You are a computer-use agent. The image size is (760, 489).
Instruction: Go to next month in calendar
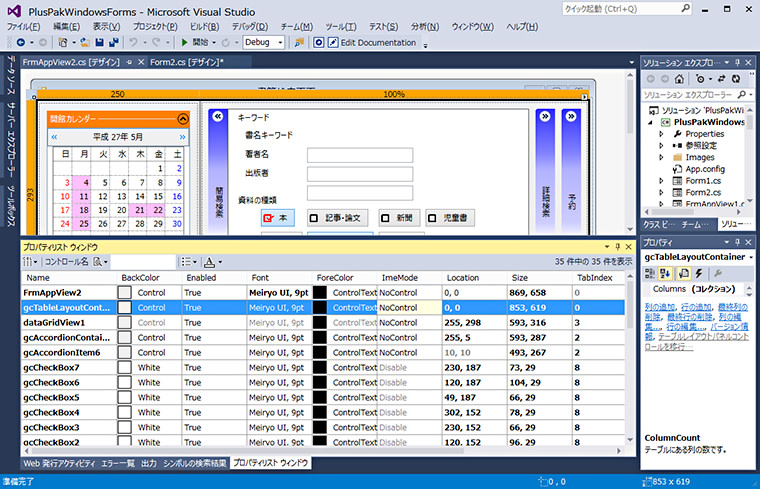tap(182, 137)
